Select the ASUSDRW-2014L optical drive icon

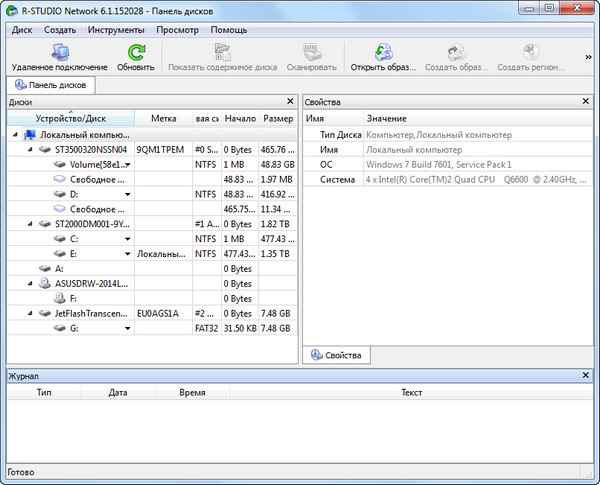(x=45, y=284)
